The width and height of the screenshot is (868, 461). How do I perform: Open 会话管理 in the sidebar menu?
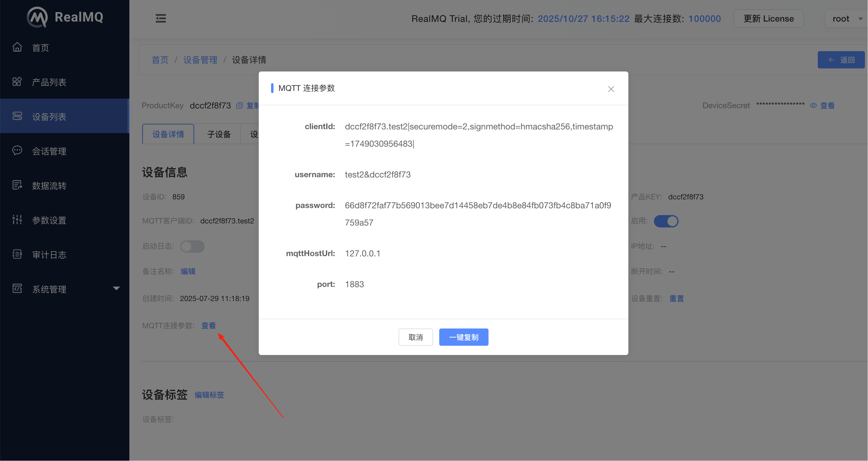coord(65,151)
